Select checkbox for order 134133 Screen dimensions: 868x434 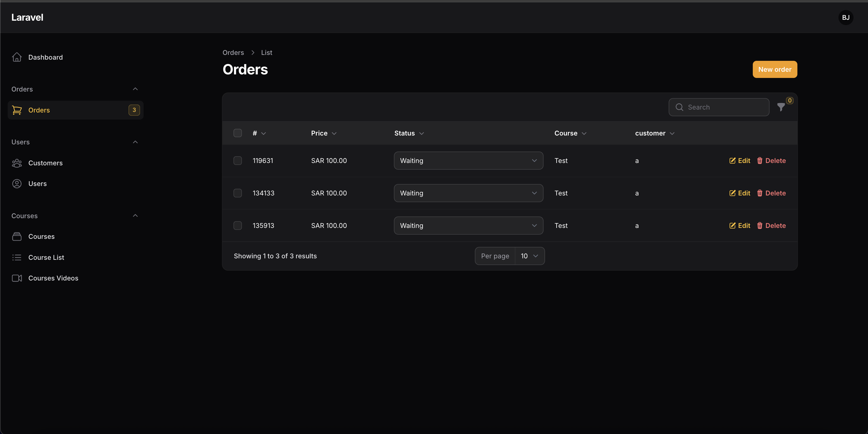tap(238, 193)
